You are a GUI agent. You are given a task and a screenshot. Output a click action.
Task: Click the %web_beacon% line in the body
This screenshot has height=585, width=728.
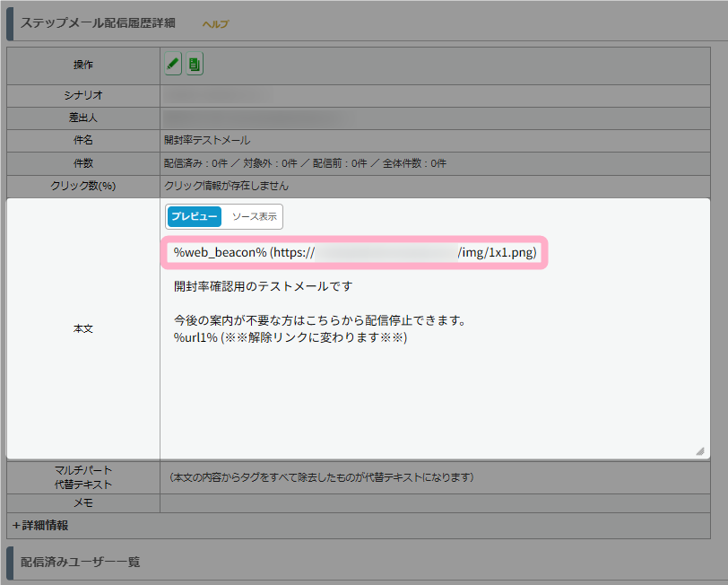355,253
